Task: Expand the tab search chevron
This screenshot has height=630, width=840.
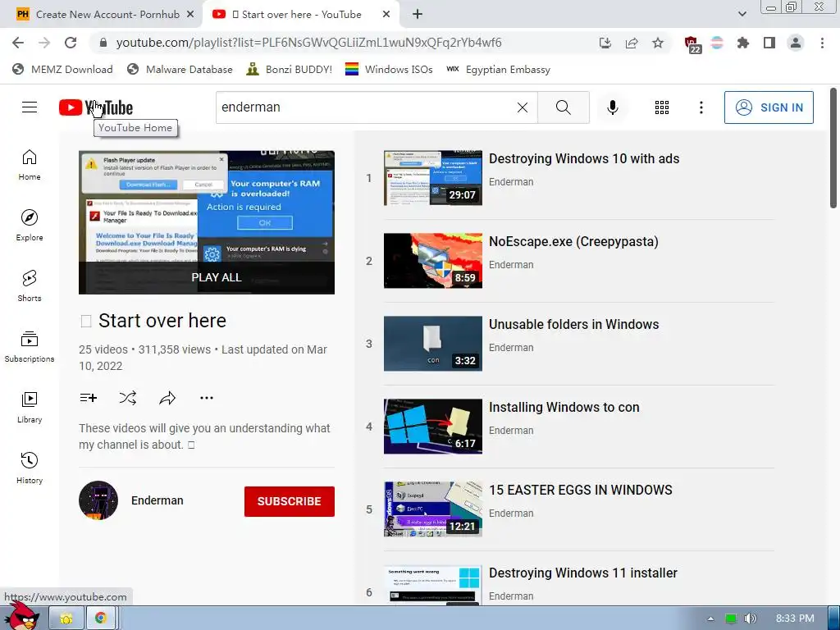Action: [x=742, y=15]
